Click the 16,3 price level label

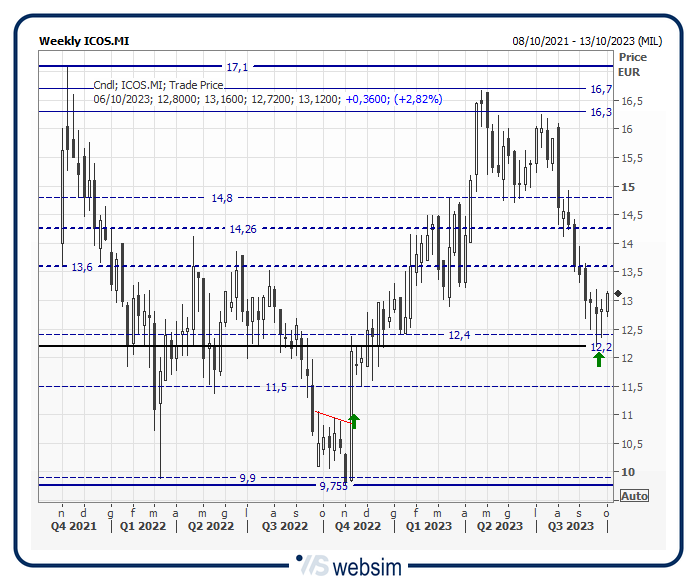click(601, 113)
